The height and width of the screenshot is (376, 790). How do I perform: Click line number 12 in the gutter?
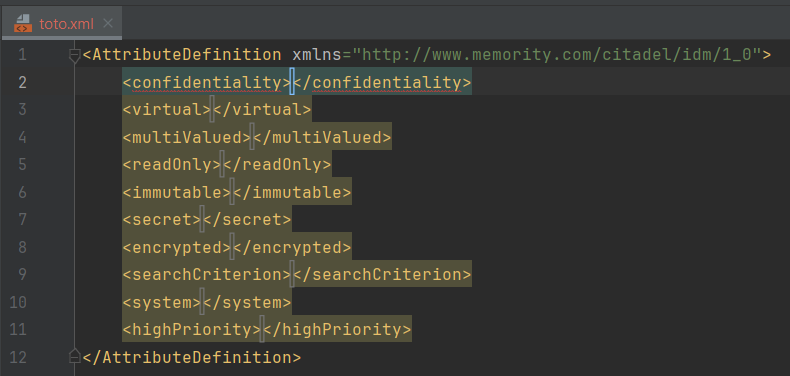(18, 357)
